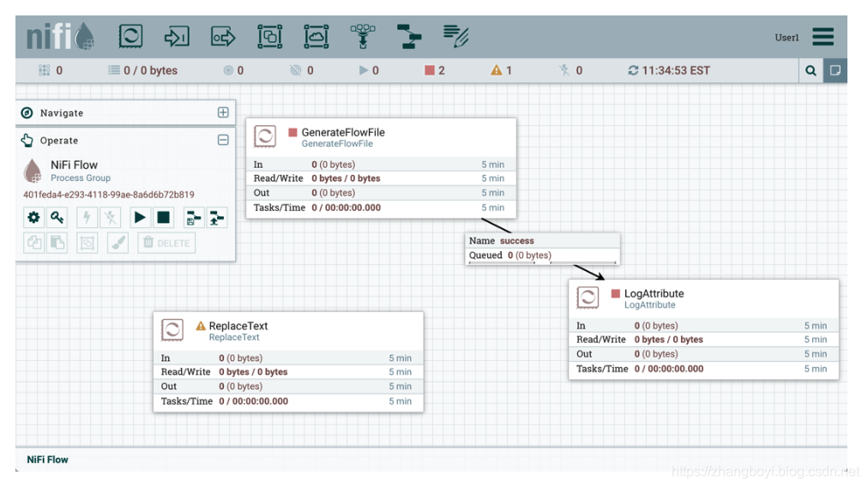Viewport: 868px width, 487px height.
Task: Add a Funnel component
Action: point(363,37)
